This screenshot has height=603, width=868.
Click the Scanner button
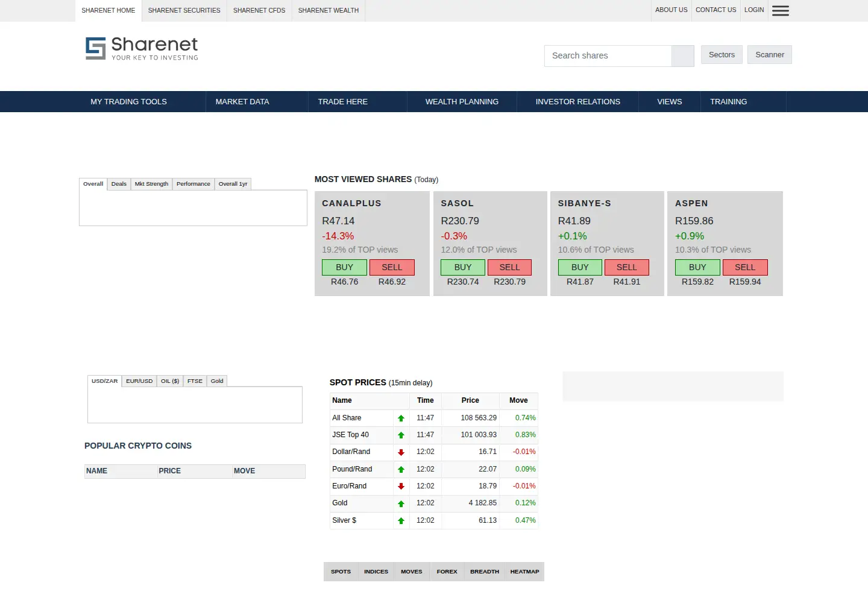pyautogui.click(x=770, y=55)
